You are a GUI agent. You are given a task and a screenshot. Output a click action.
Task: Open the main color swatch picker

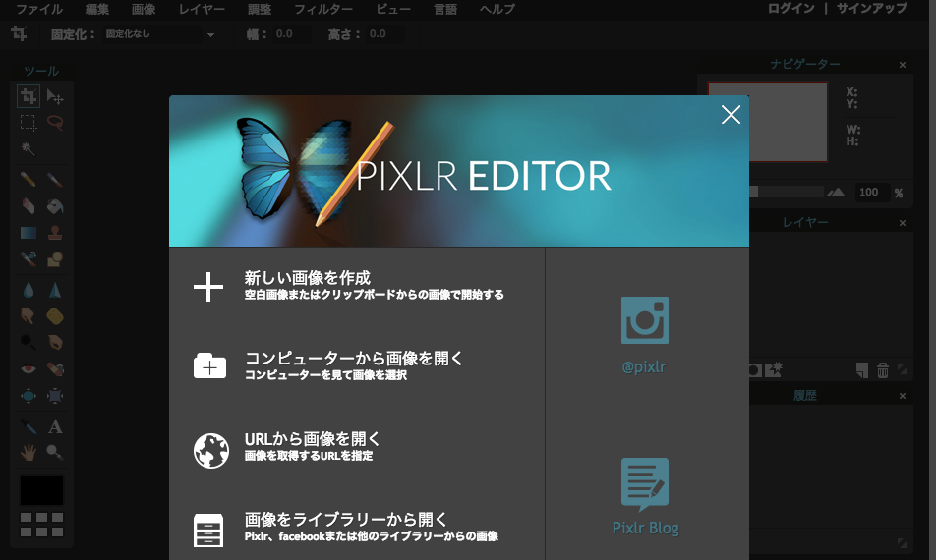(41, 490)
